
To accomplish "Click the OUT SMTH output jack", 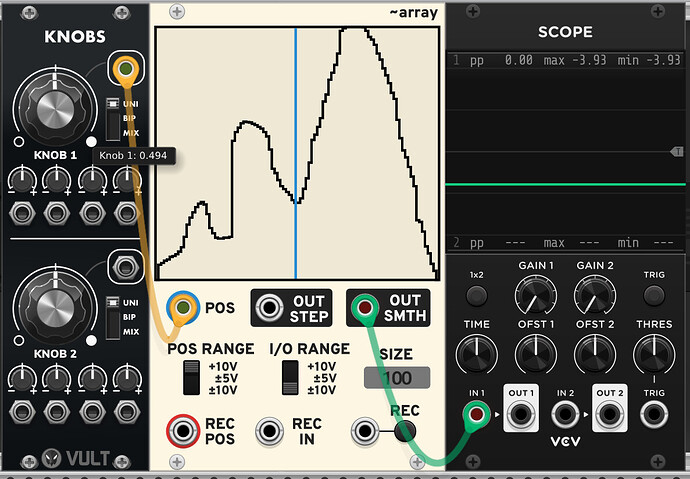I will (364, 308).
